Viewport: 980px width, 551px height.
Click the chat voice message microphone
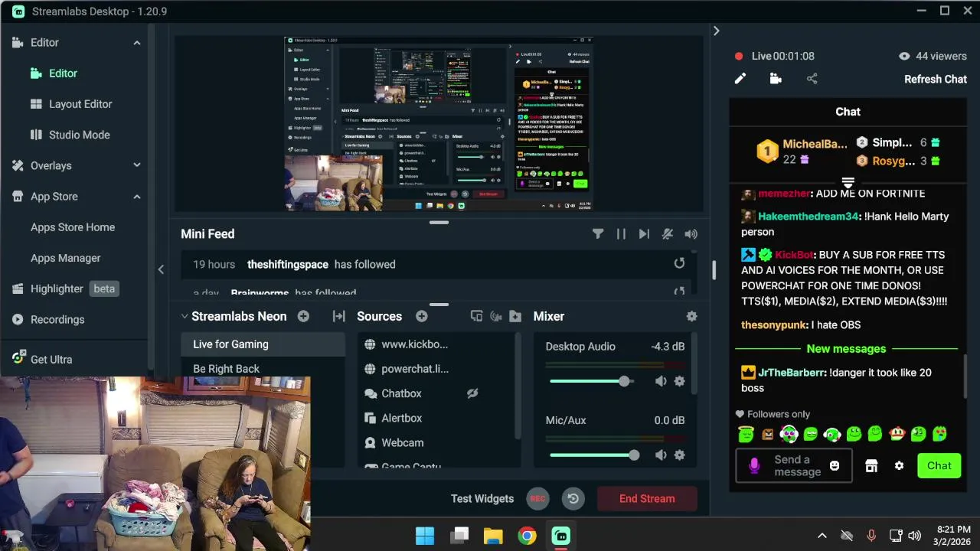pos(754,466)
